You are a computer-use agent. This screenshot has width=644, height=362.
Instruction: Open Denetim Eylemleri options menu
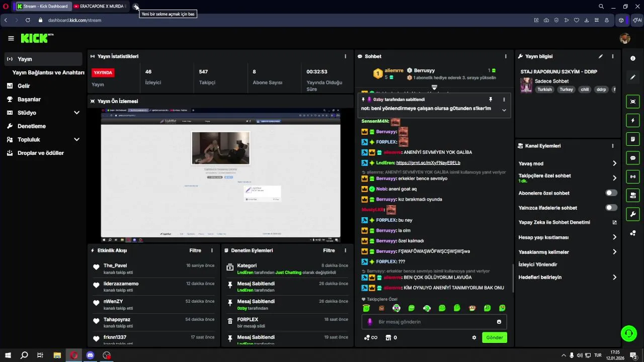point(345,250)
